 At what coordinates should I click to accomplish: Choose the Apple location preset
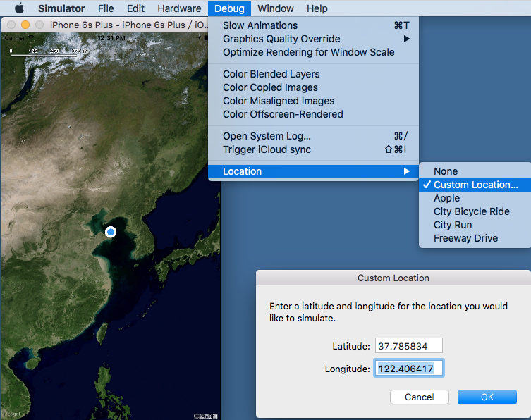[446, 198]
